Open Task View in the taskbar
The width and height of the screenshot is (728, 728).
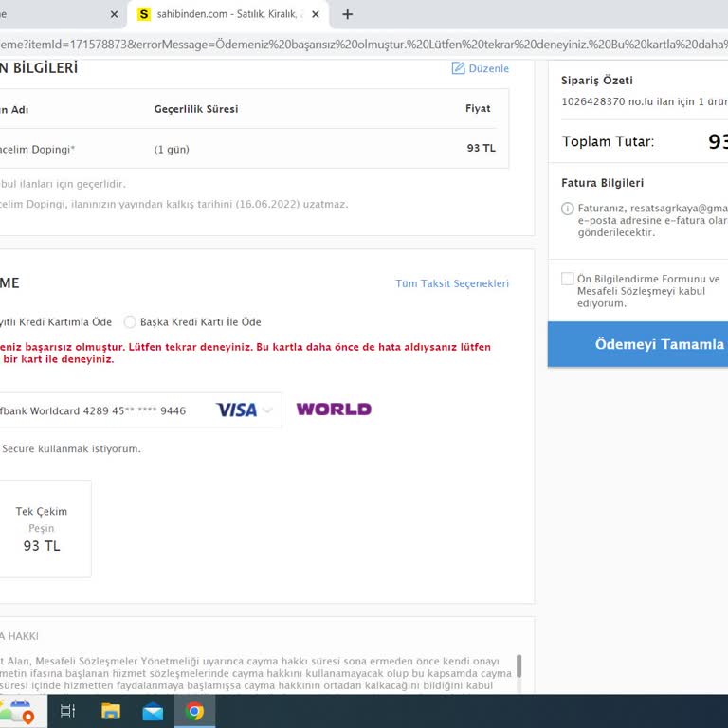pos(68,711)
